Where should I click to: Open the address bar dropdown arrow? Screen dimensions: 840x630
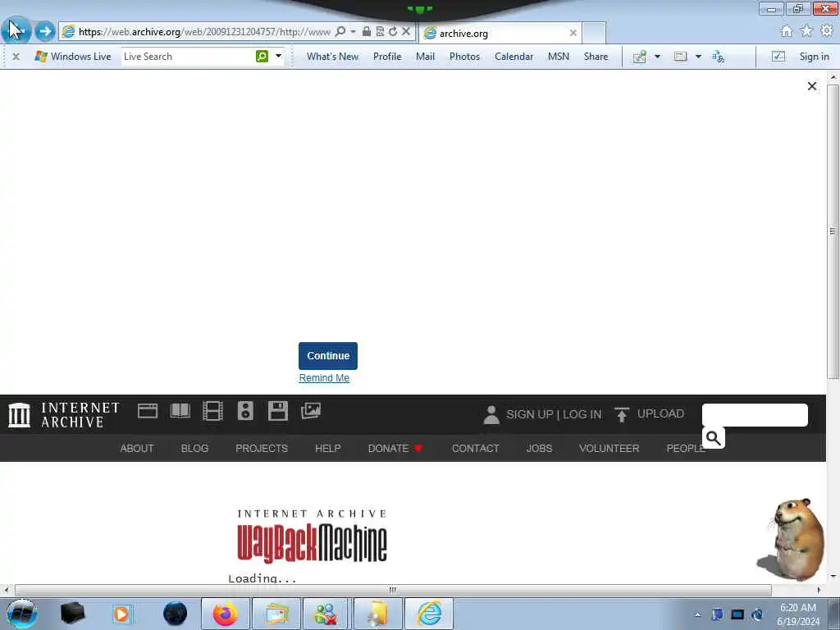point(353,32)
